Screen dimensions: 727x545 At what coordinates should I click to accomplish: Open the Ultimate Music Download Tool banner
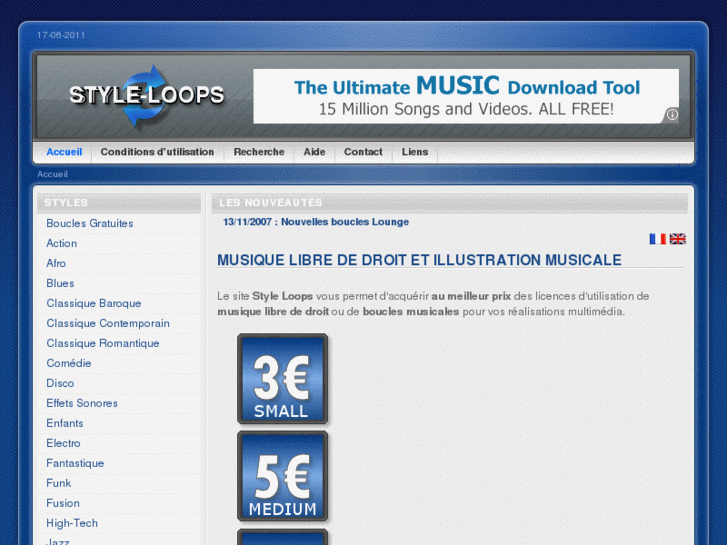pyautogui.click(x=466, y=96)
